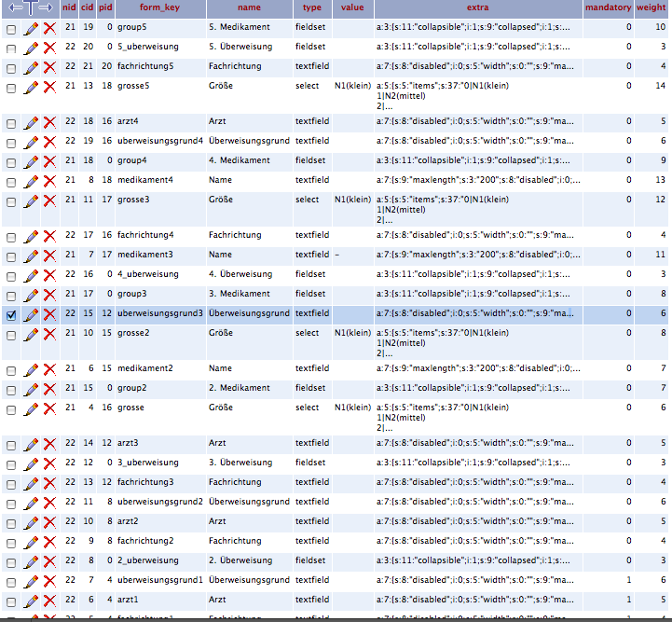672x622 pixels.
Task: Open the editor for the group2 row
Action: click(x=31, y=388)
